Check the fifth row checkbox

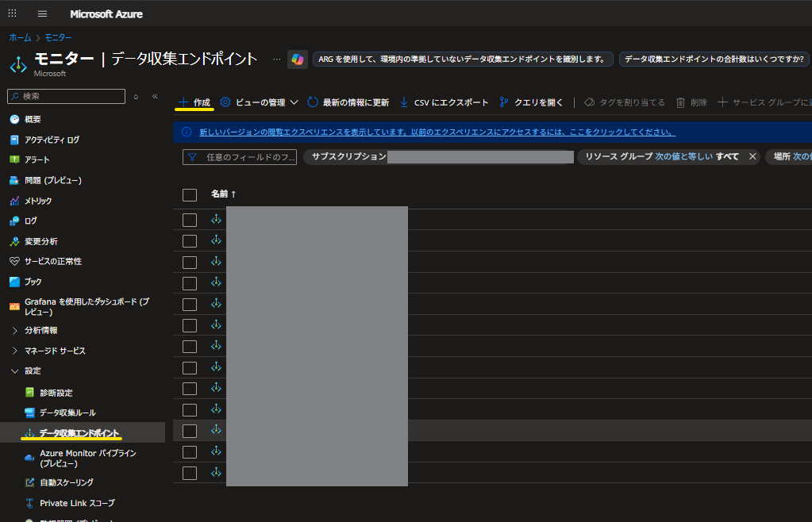[190, 304]
